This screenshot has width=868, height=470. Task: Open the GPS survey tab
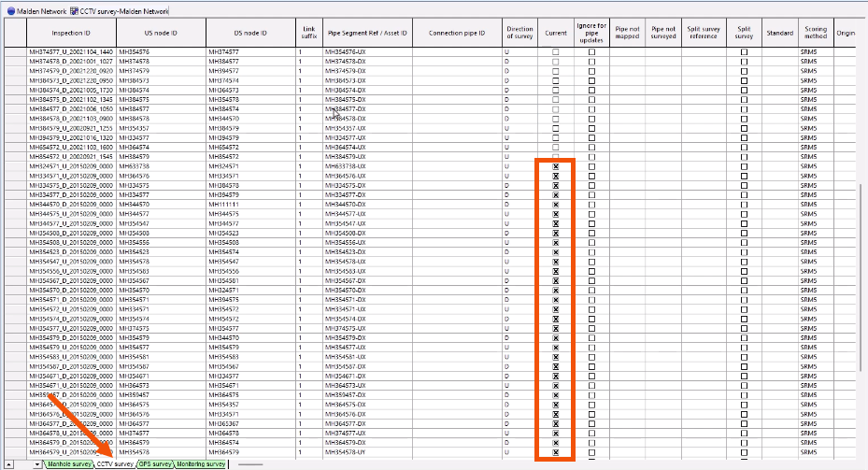point(155,463)
